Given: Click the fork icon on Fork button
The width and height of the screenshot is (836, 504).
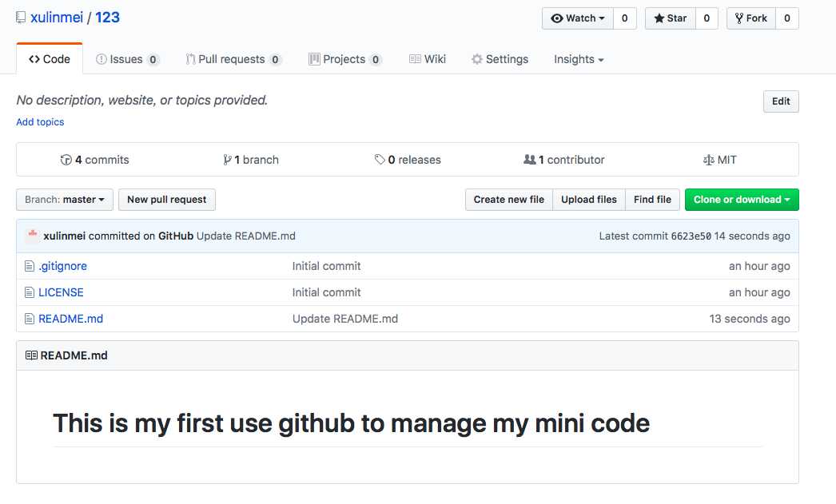Looking at the screenshot, I should pos(739,18).
